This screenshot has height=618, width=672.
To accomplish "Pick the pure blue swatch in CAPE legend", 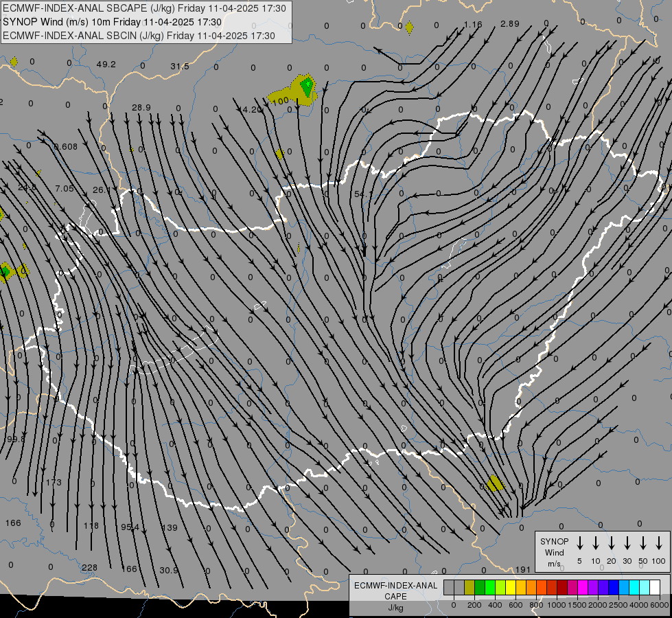I will pyautogui.click(x=613, y=588).
